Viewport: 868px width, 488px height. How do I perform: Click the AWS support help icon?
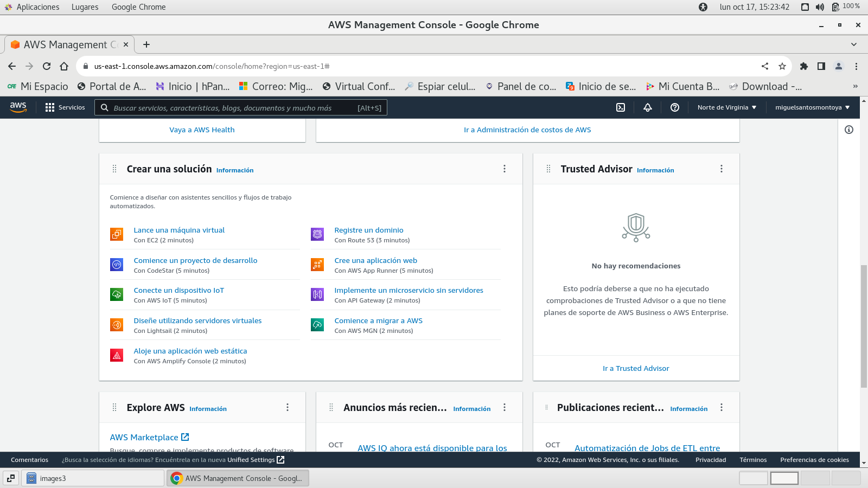pos(675,107)
